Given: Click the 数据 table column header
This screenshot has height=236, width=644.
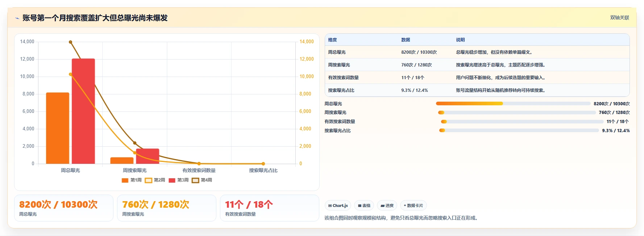Looking at the screenshot, I should (406, 40).
